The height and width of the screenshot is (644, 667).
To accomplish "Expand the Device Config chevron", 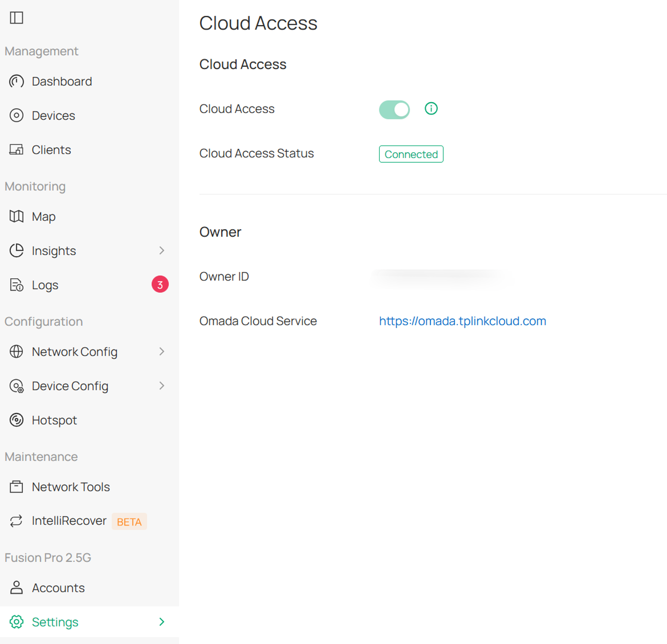I will (162, 386).
